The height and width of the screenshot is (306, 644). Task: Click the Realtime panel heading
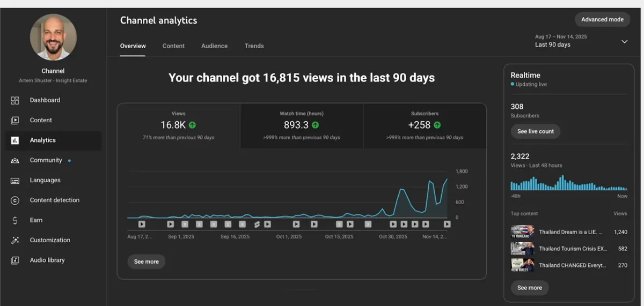525,75
